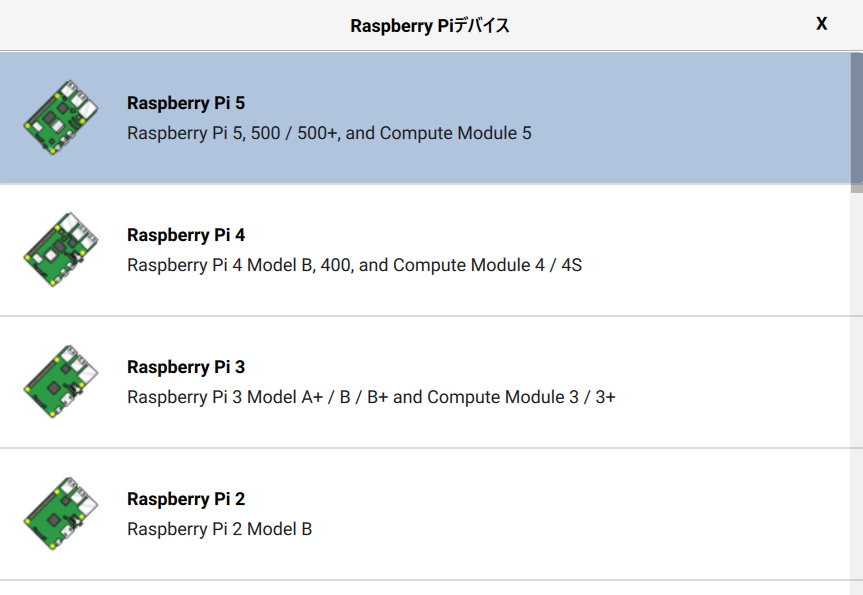Close the device dialog with X
863x595 pixels.
822,24
